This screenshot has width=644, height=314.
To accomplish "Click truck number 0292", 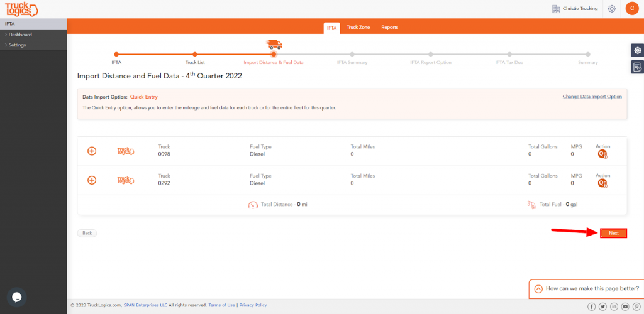I will coord(164,183).
